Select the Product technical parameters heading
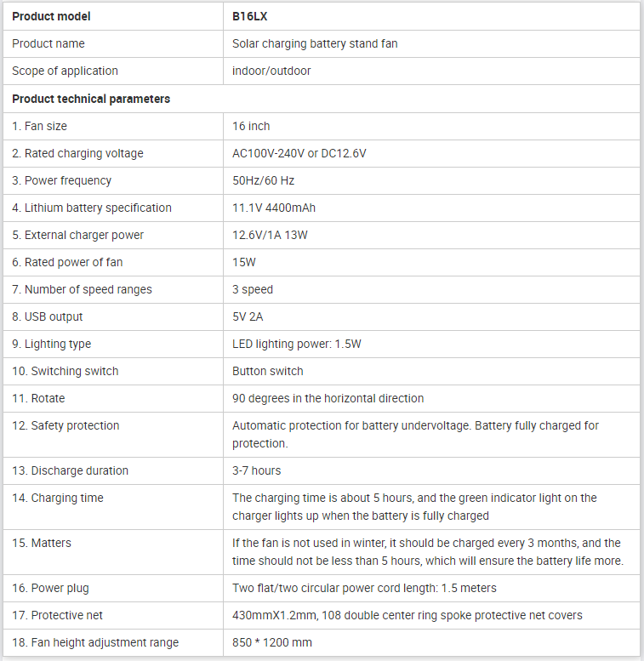Viewport: 644px width, 661px height. point(91,99)
